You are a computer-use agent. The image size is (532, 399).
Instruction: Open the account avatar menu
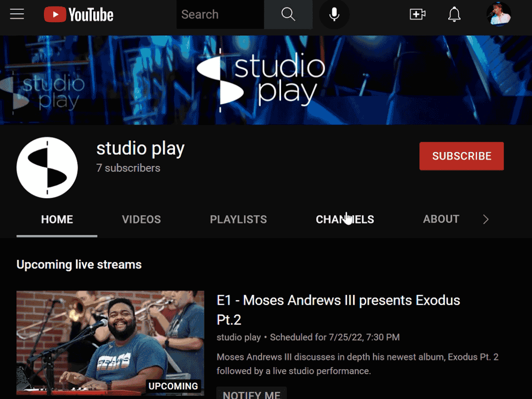499,14
